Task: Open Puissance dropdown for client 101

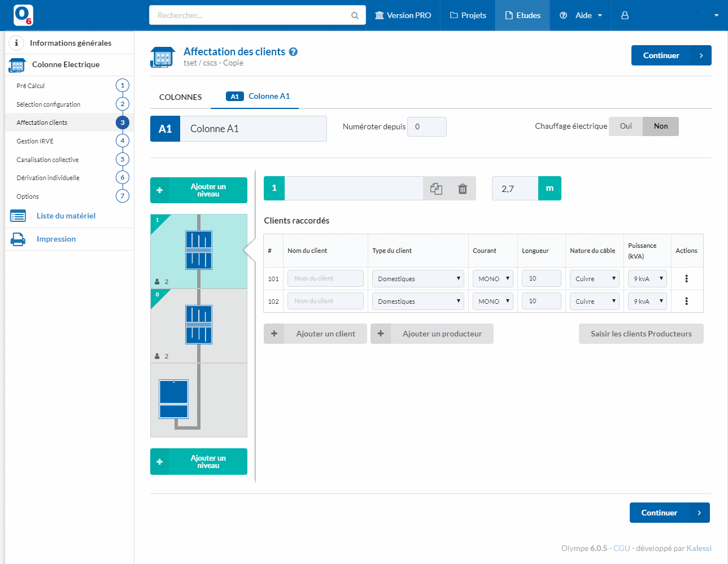Action: coord(647,279)
